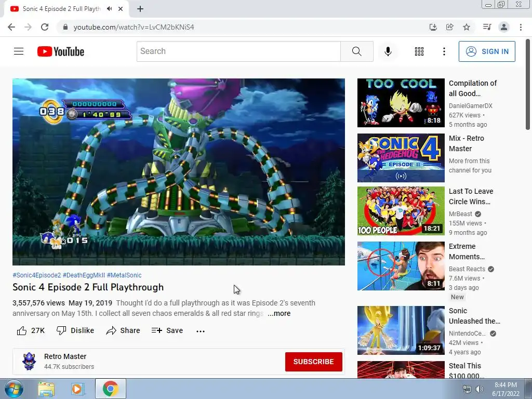This screenshot has width=532, height=399.
Task: Open the Chrome profile avatar
Action: pyautogui.click(x=504, y=27)
